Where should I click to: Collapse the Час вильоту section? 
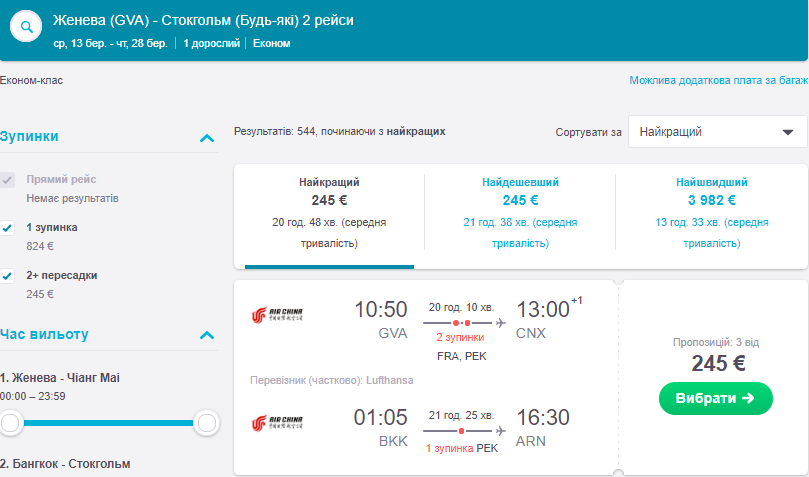207,335
